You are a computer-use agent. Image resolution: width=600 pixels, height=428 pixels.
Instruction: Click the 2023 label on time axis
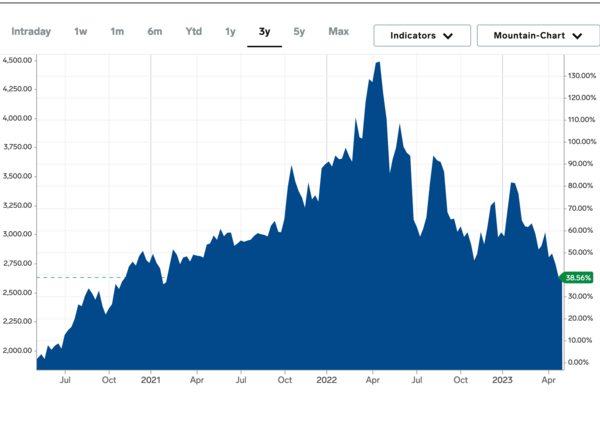[x=504, y=380]
